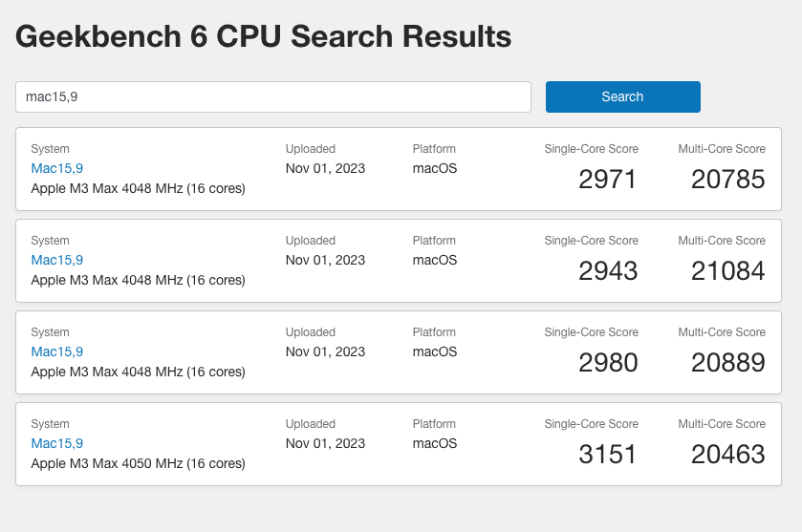Click Uploaded date in the last result card
Viewport: 802px width, 532px height.
tap(325, 443)
